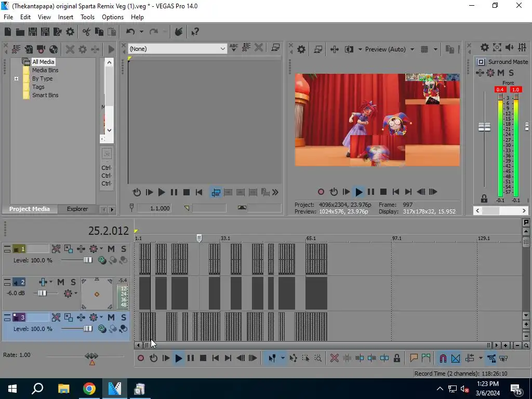The width and height of the screenshot is (532, 399).
Task: Open Preview (Auto) quality dropdown
Action: click(x=412, y=49)
